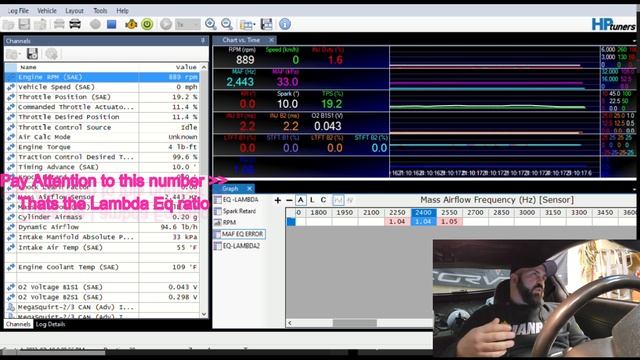The width and height of the screenshot is (640, 360).
Task: Connect to vehicle using black car icon
Action: (75, 24)
